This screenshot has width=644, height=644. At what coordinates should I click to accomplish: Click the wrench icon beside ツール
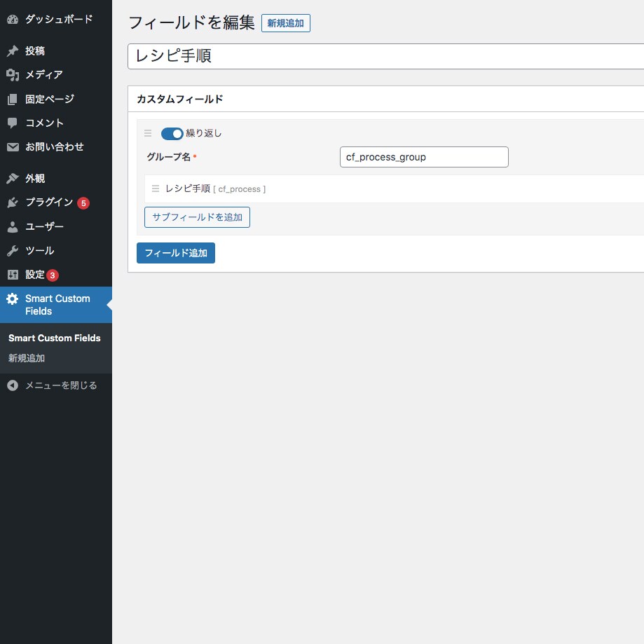click(13, 251)
